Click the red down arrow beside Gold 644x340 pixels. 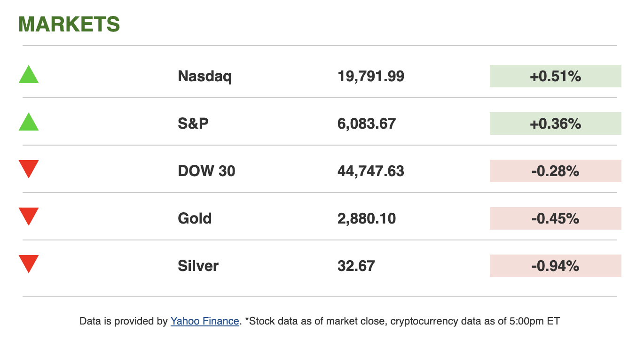tap(29, 216)
